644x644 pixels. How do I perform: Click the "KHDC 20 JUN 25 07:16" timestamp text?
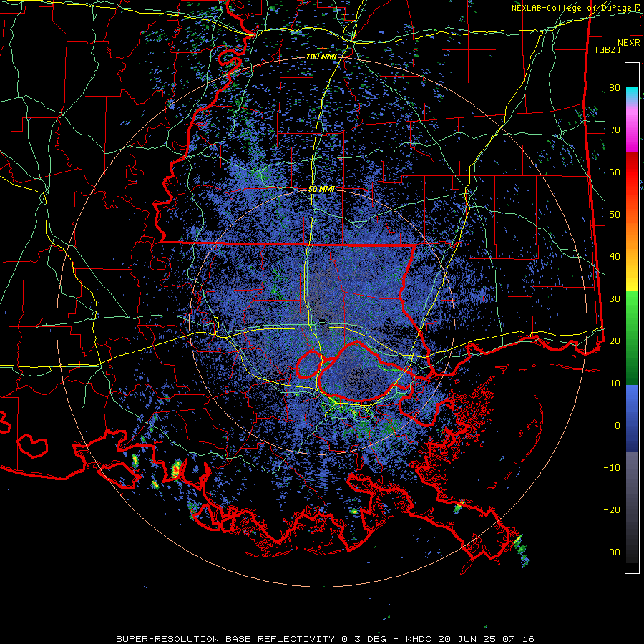coord(470,639)
